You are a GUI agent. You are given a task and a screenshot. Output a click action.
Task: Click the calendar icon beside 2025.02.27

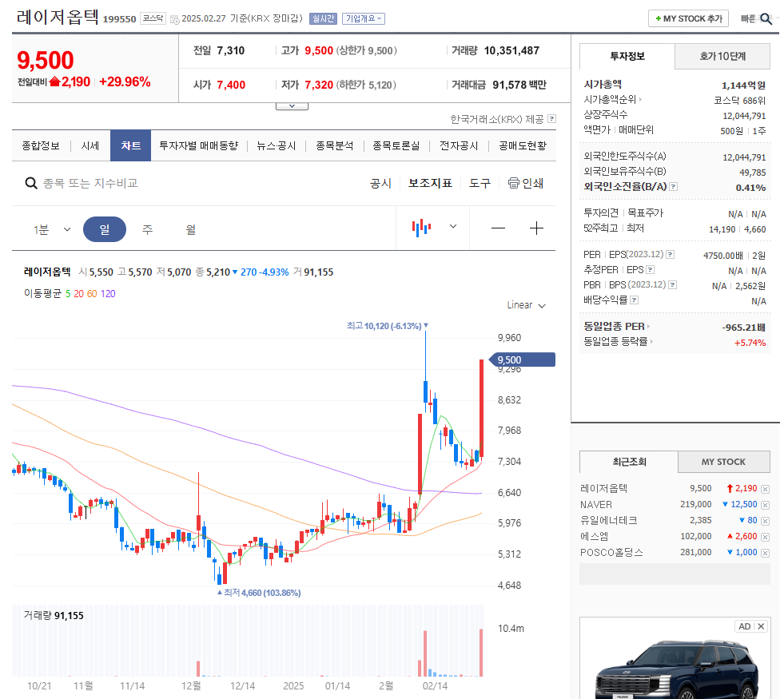click(174, 19)
